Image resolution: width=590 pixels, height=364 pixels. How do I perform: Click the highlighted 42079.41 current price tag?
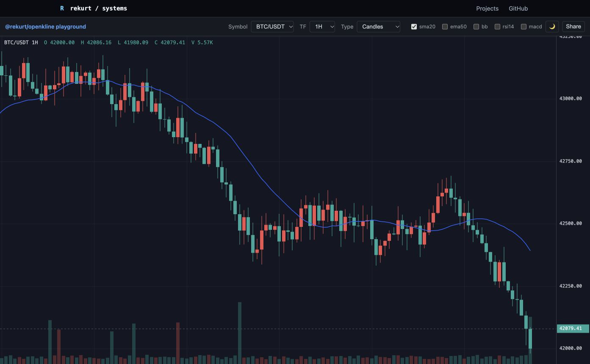point(573,328)
